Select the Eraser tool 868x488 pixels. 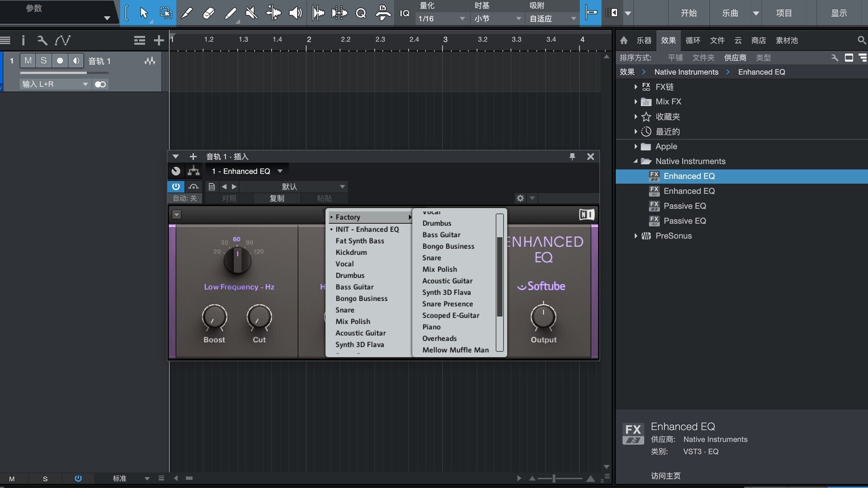208,13
